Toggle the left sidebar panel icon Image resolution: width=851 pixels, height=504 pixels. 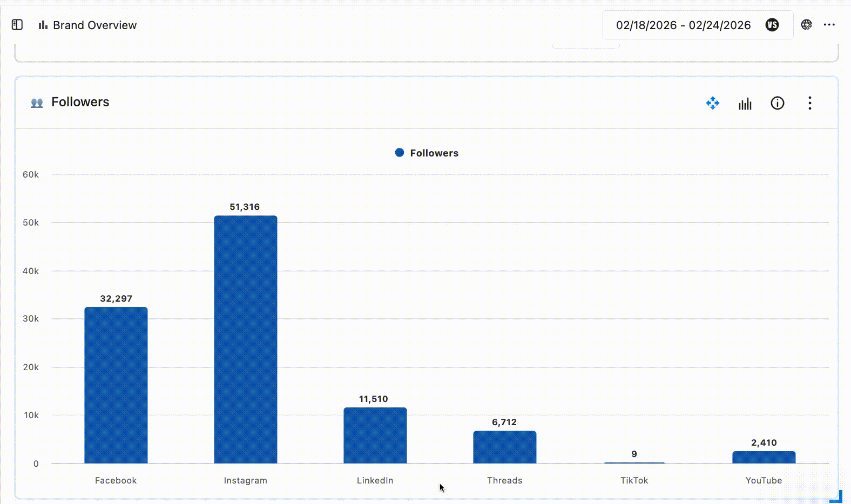(17, 25)
